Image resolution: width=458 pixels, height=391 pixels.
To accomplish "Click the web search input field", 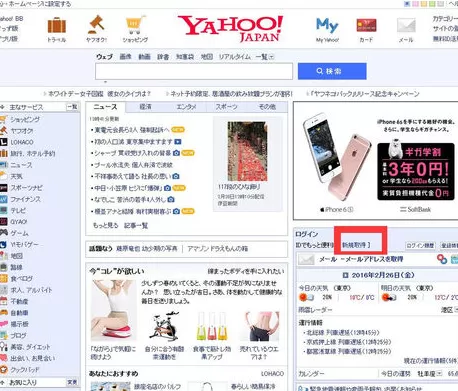I will pyautogui.click(x=194, y=71).
